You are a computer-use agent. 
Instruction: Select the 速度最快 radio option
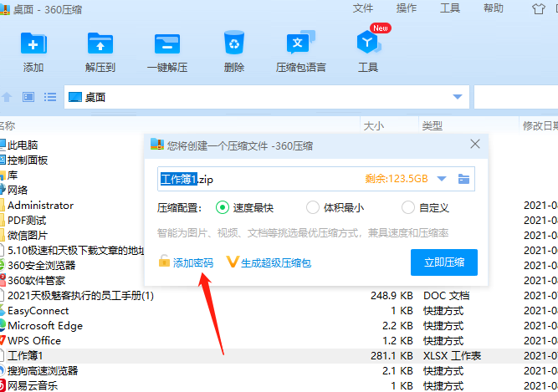pyautogui.click(x=223, y=207)
